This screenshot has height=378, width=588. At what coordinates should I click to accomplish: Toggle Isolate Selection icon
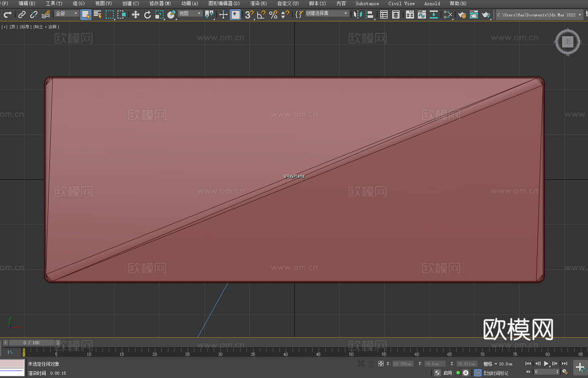click(x=361, y=364)
